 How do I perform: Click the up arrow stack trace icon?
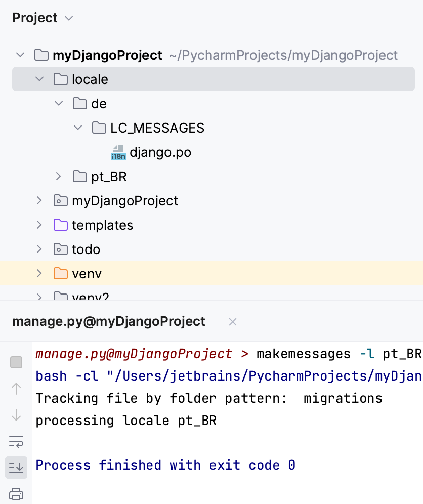coord(16,389)
